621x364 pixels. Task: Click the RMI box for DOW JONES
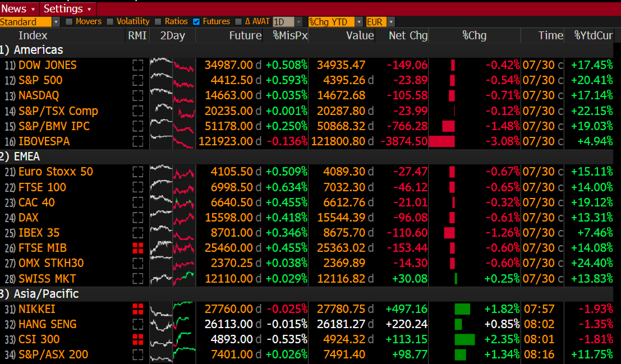coord(138,65)
